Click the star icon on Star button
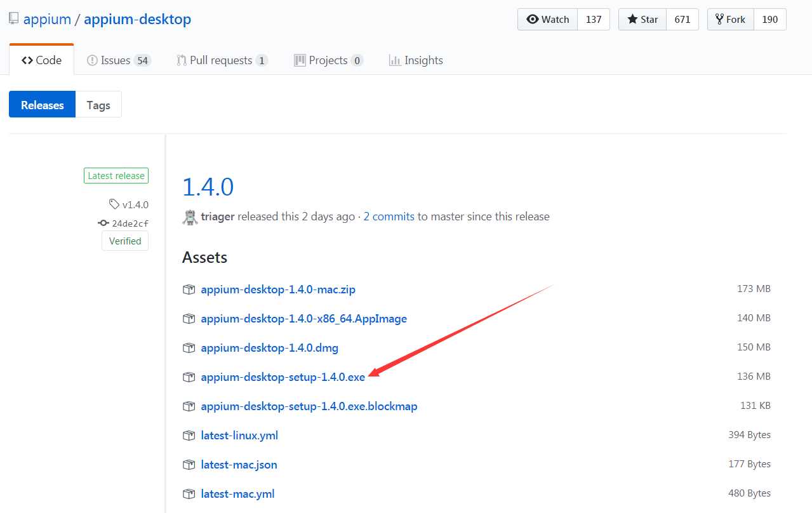Image resolution: width=812 pixels, height=513 pixels. [632, 19]
